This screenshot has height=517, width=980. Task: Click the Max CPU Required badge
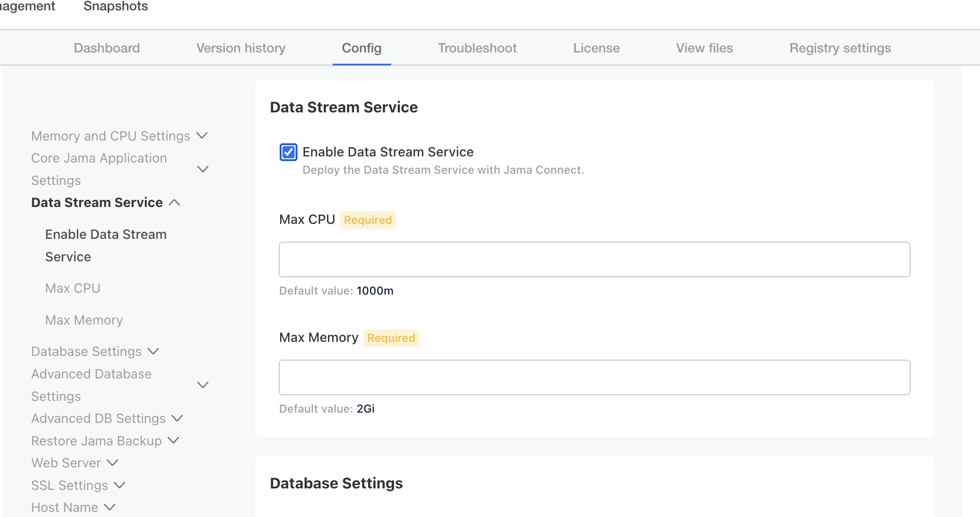(368, 220)
